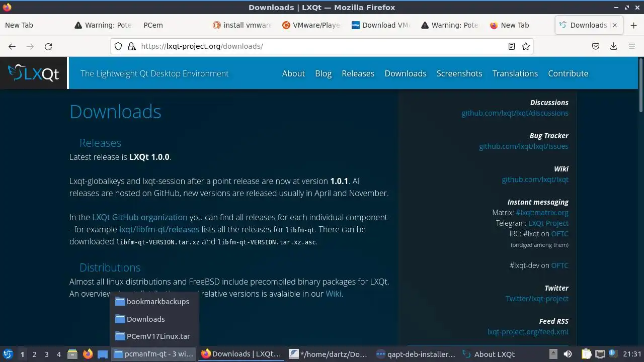Open tracking protection shield in address bar
Viewport: 644px width, 362px height.
[118, 46]
